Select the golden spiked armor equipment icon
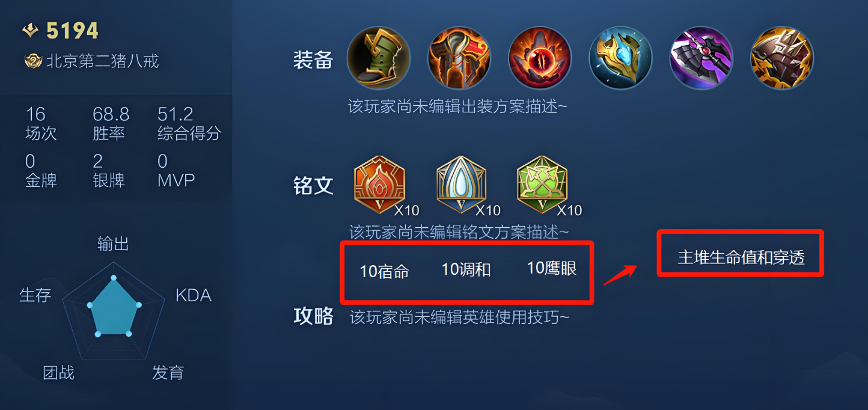Viewport: 868px width, 410px height. [x=782, y=58]
